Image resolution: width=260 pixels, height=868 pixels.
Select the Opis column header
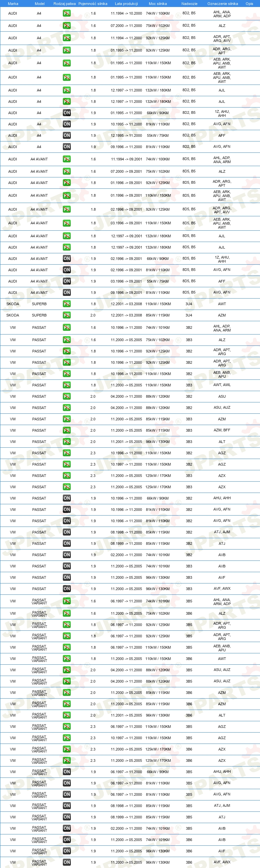[249, 4]
